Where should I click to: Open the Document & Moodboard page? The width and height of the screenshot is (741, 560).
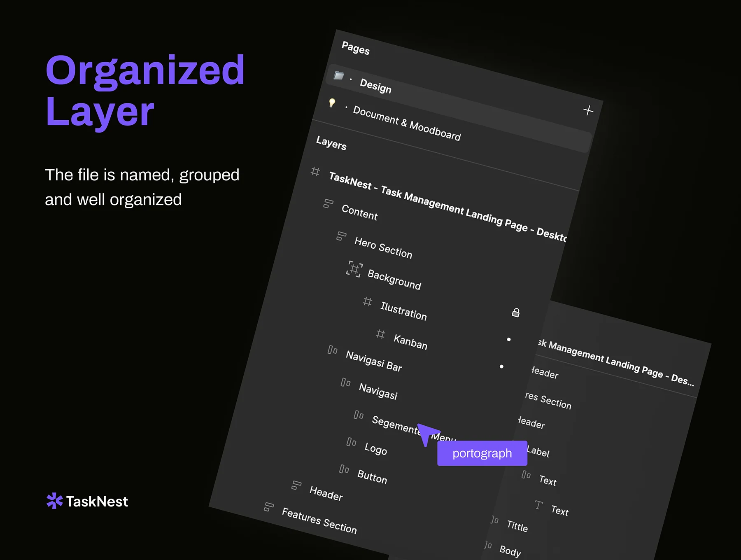point(407,124)
